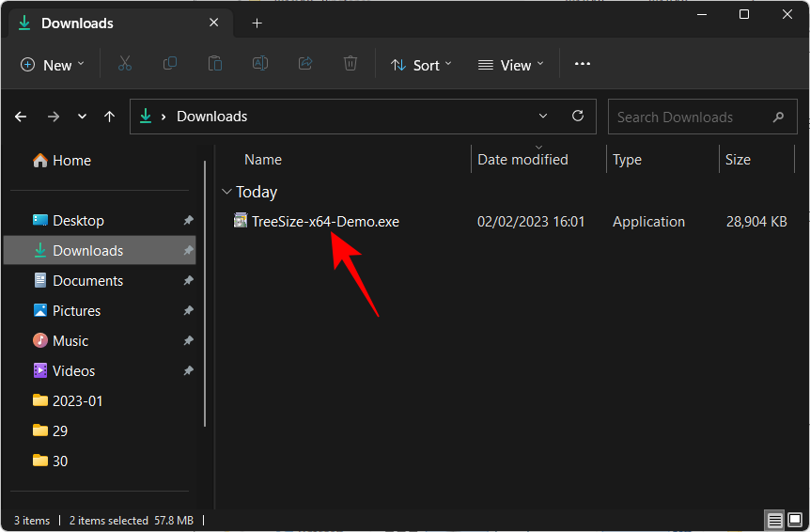
Task: Open Music in the sidebar
Action: [100, 340]
